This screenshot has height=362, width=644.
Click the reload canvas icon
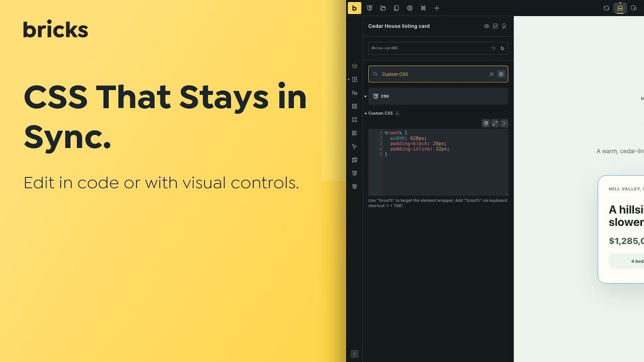pos(606,8)
